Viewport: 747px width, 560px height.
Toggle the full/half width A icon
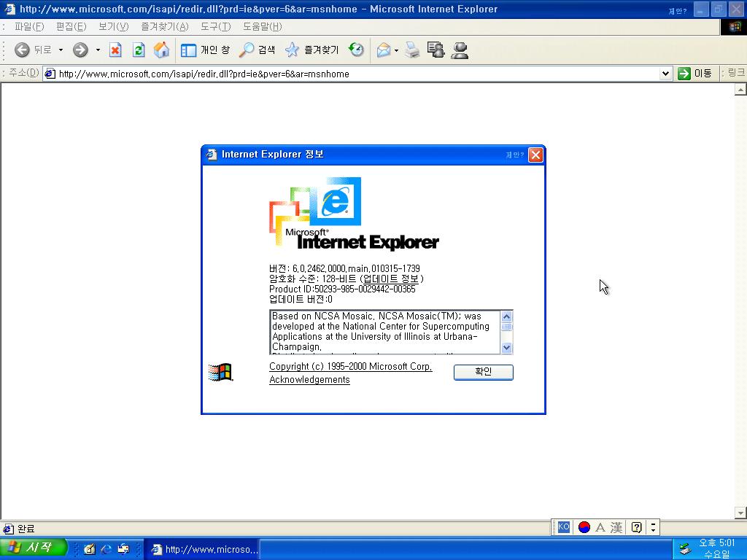click(x=600, y=527)
